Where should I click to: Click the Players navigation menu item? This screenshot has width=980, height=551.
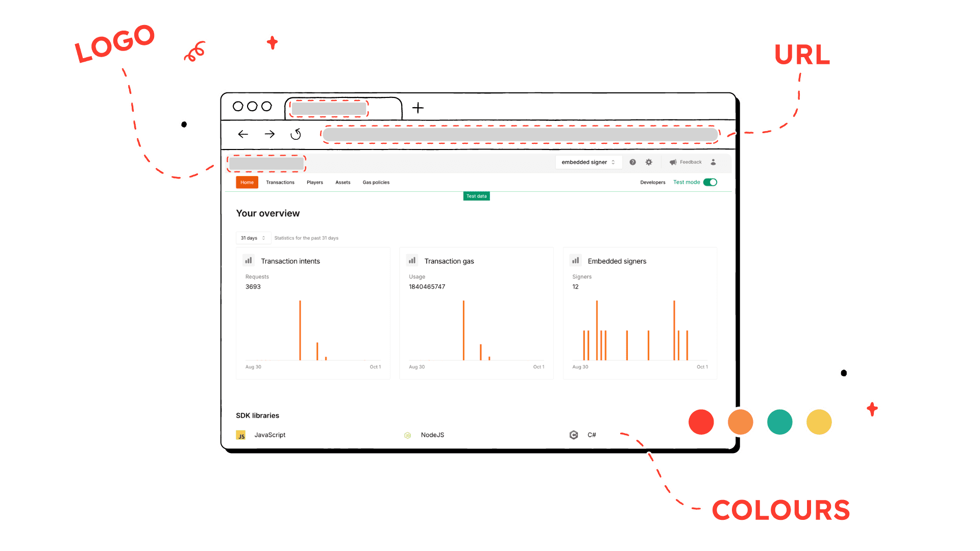pos(314,182)
